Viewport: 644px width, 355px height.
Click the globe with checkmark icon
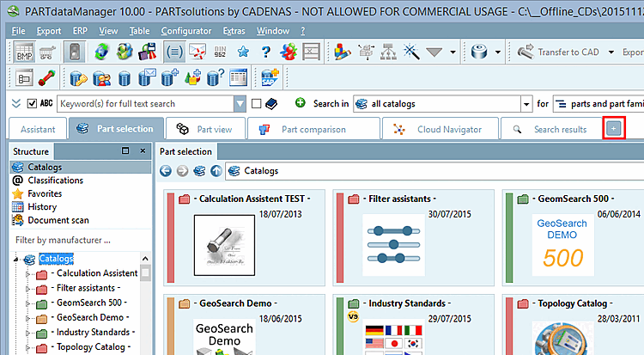[x=125, y=52]
